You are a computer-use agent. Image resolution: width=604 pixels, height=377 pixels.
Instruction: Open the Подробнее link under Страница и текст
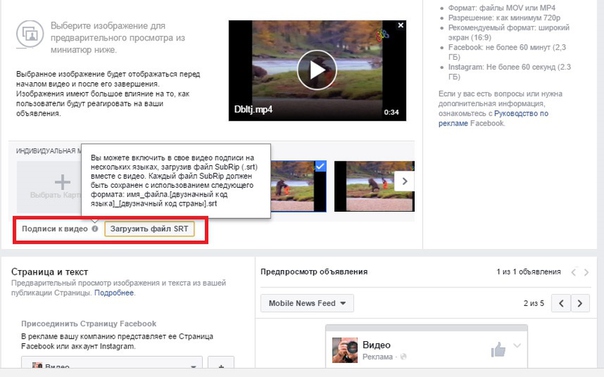click(114, 293)
